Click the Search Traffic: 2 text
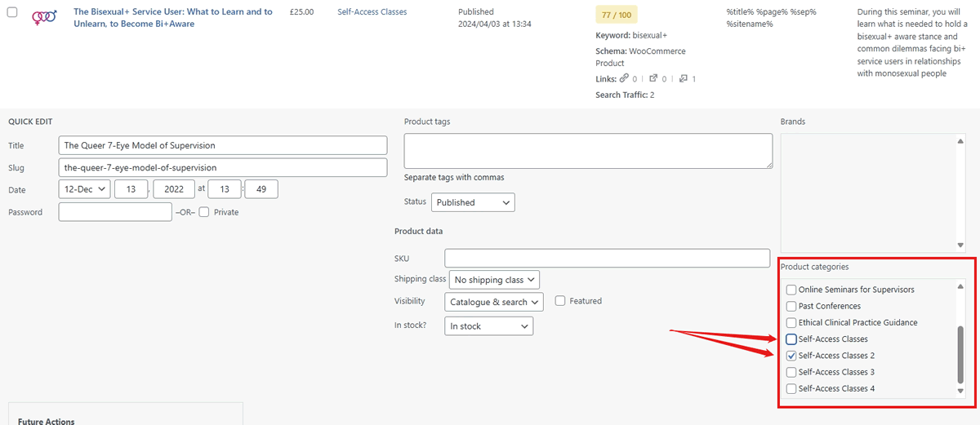Viewport: 980px width, 425px height. 625,95
